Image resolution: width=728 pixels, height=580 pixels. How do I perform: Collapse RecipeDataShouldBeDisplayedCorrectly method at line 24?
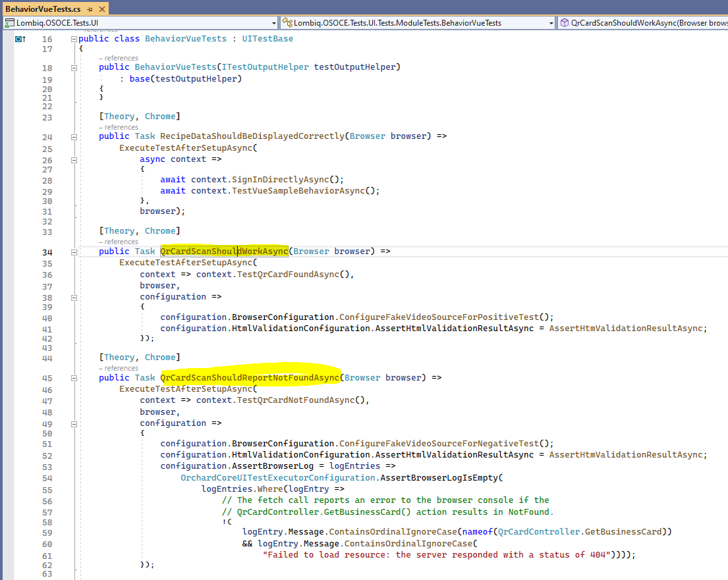point(74,137)
